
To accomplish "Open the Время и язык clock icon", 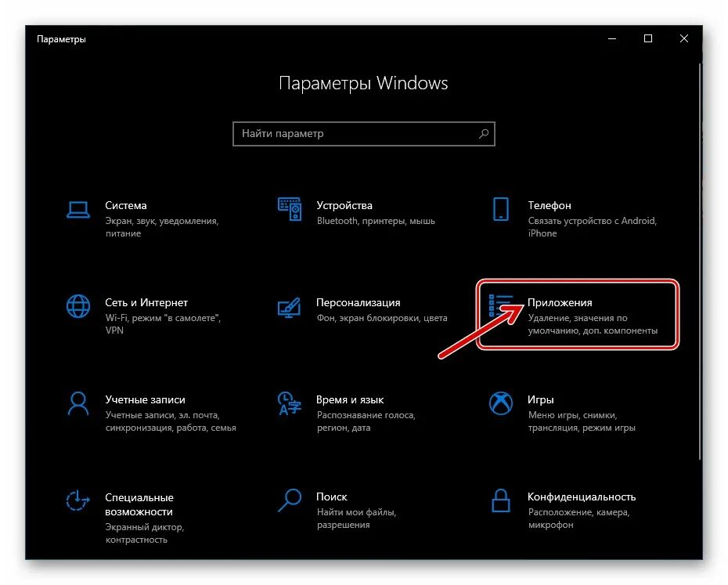I will [290, 403].
